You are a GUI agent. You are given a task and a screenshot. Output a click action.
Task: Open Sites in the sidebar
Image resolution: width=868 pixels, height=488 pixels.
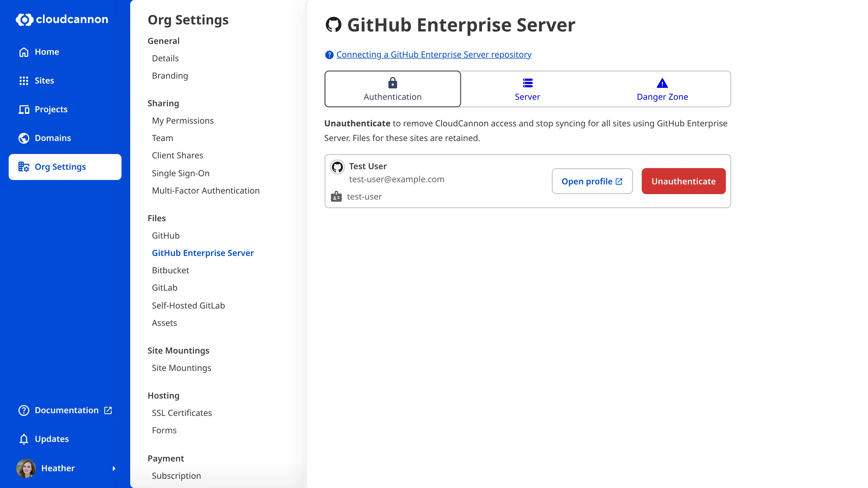(65, 81)
